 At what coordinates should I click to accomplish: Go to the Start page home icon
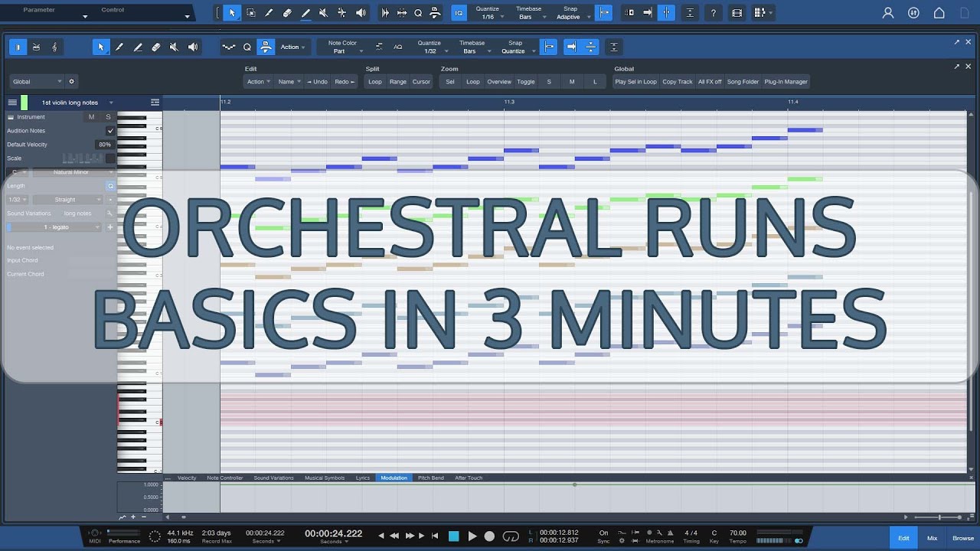pyautogui.click(x=939, y=13)
